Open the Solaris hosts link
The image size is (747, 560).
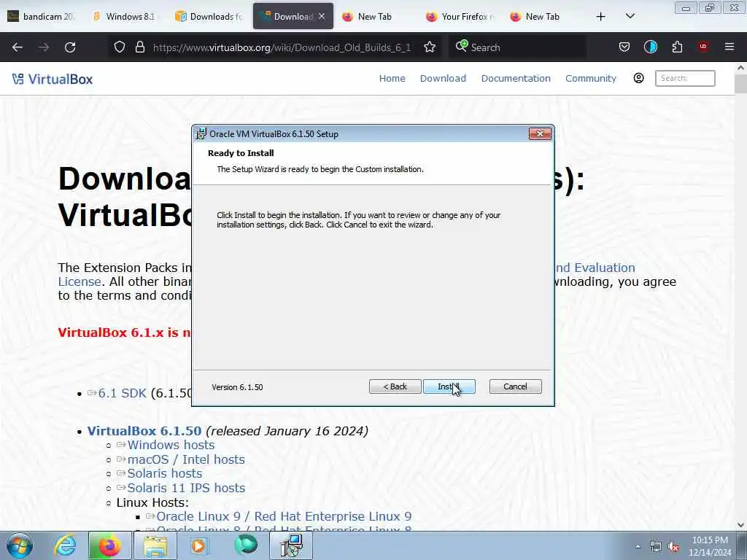(164, 473)
